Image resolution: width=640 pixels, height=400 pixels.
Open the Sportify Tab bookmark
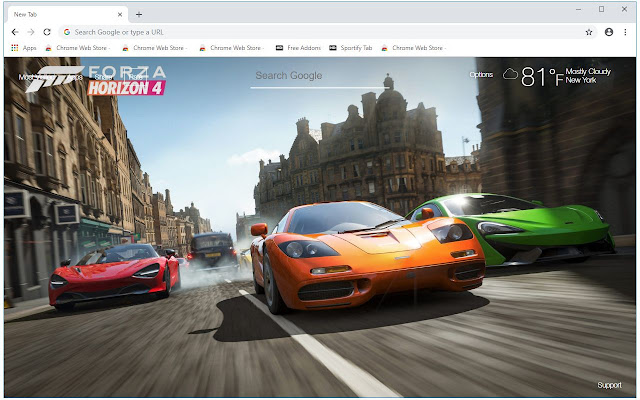point(351,48)
